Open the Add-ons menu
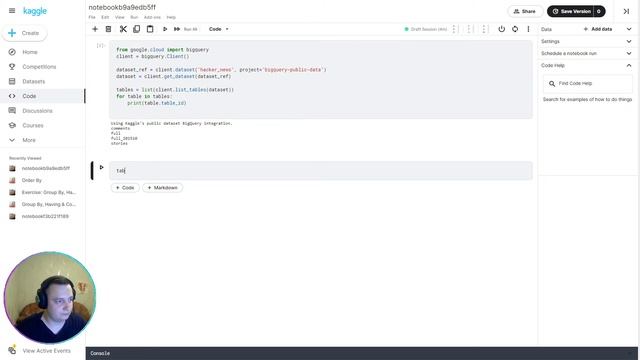The height and width of the screenshot is (360, 640). pyautogui.click(x=152, y=17)
